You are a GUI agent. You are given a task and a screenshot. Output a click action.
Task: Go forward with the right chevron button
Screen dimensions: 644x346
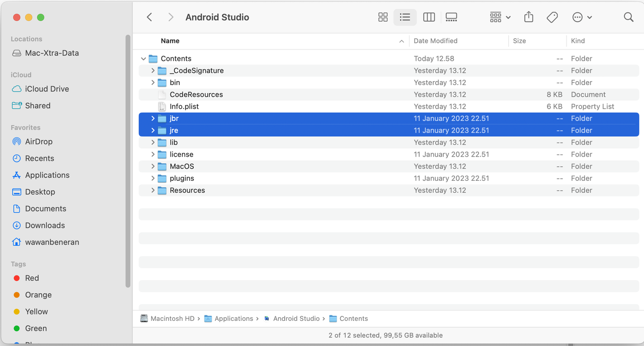point(171,17)
